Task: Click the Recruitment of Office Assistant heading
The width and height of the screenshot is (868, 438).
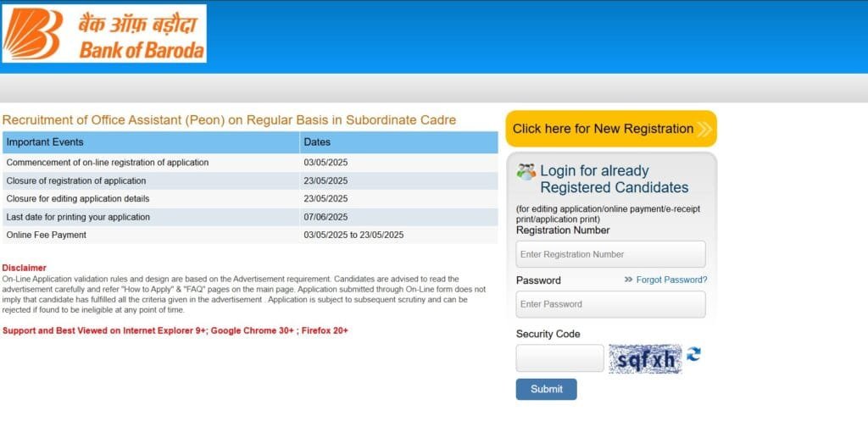Action: 229,120
